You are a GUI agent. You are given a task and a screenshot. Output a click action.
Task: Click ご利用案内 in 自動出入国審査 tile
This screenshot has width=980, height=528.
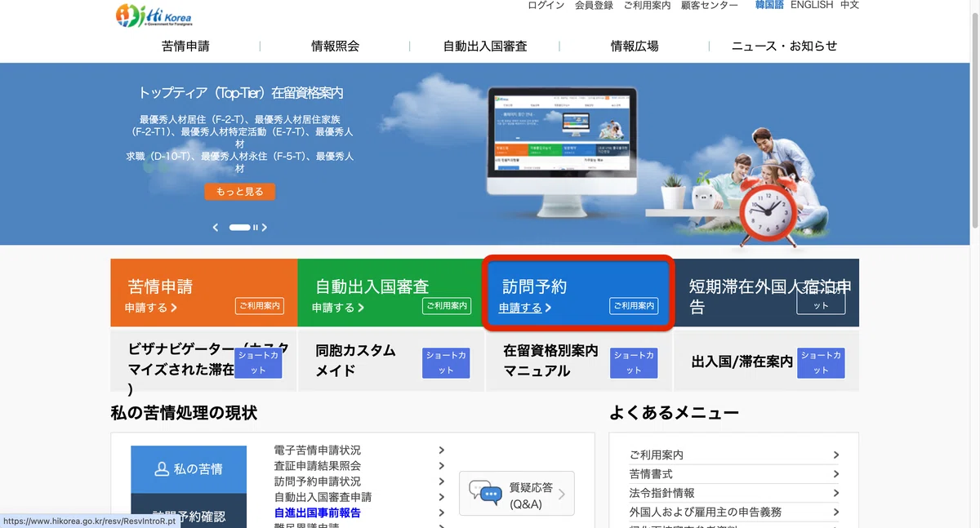(x=446, y=305)
